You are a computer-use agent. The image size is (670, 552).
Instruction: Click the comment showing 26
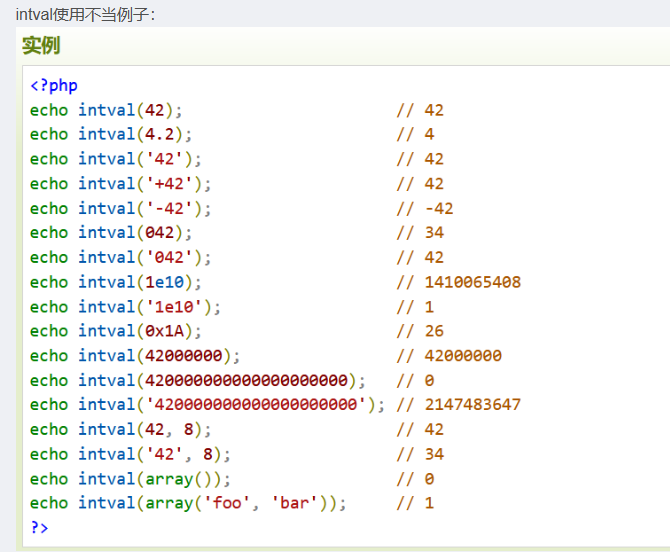click(420, 331)
